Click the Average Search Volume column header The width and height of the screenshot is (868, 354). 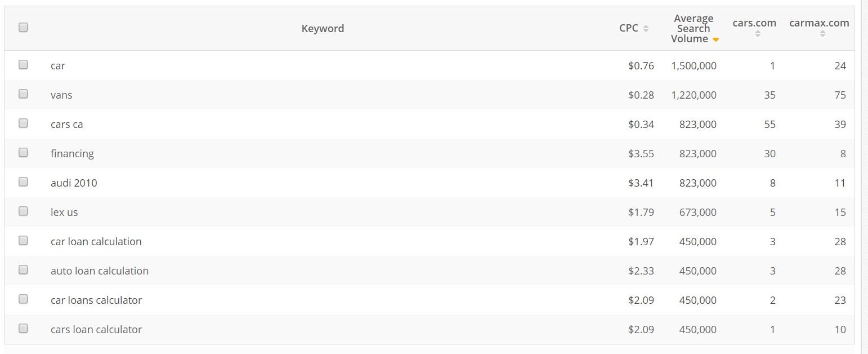tap(693, 28)
